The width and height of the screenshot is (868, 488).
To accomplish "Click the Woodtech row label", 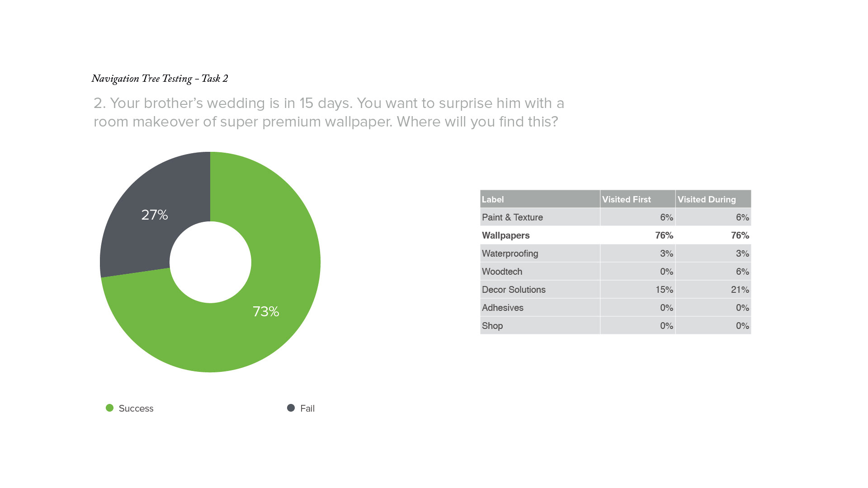I will tap(502, 272).
